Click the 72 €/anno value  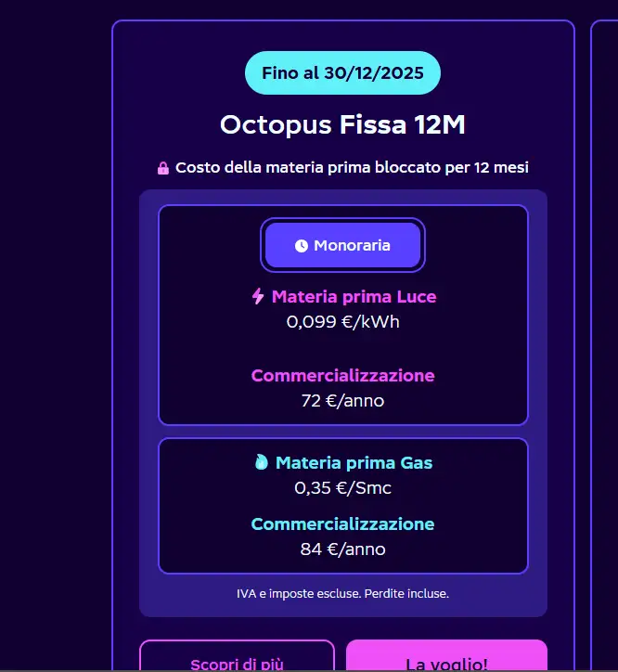click(342, 401)
